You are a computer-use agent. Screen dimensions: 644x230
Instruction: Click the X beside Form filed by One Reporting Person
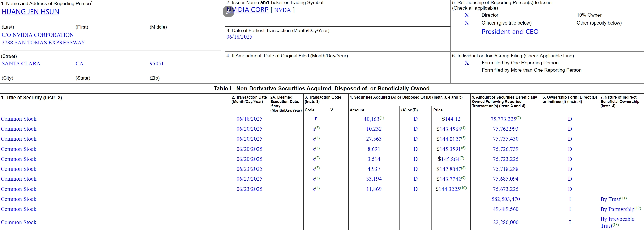(x=467, y=63)
